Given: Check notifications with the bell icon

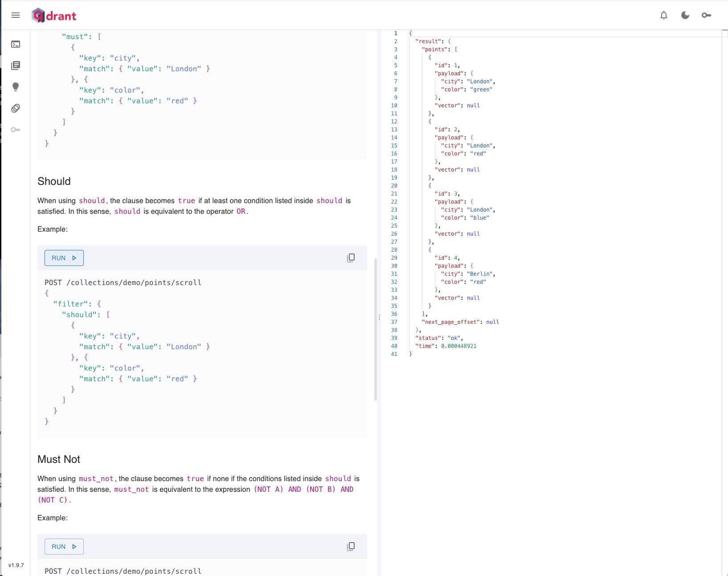Looking at the screenshot, I should [x=664, y=15].
